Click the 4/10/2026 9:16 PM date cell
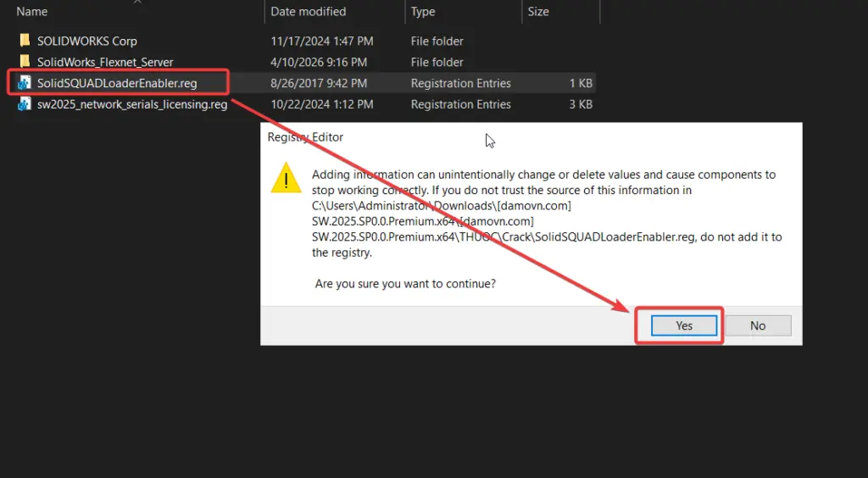Screen dimensions: 868x478 (319, 62)
